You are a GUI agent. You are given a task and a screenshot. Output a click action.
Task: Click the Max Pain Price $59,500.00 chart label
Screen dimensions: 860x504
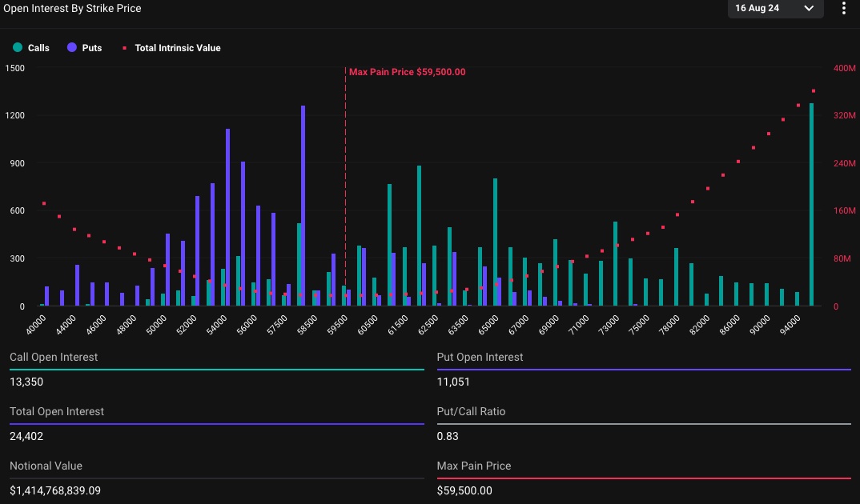click(x=407, y=72)
